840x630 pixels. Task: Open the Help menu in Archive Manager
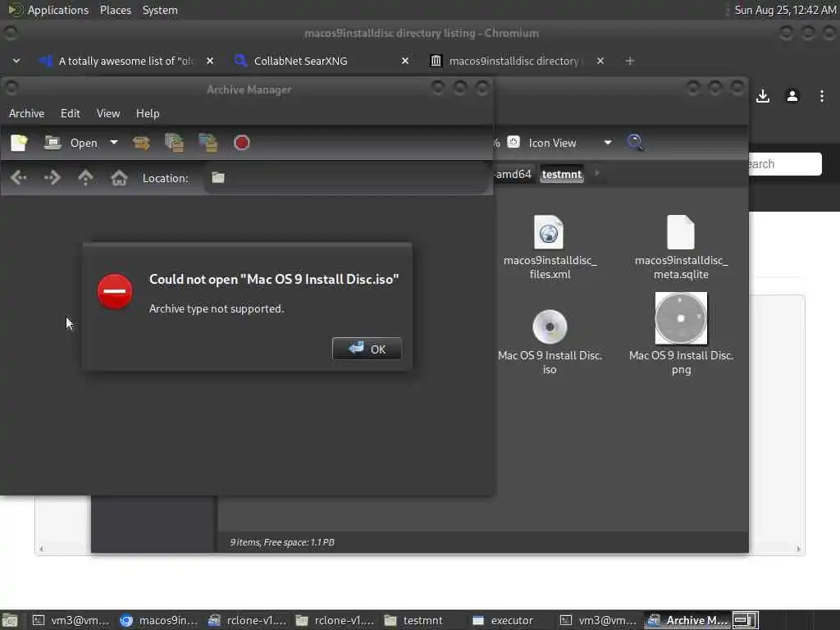click(x=148, y=113)
